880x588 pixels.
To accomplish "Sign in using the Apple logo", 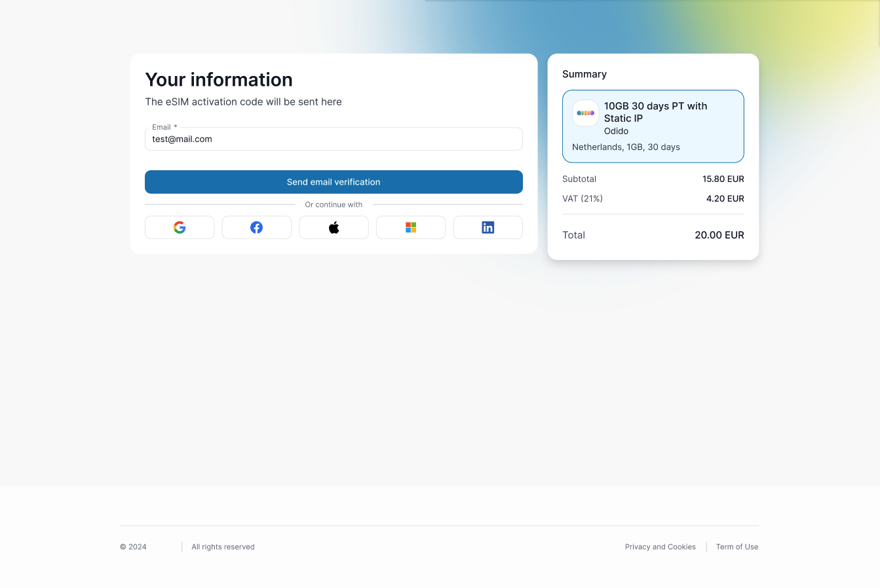I will coord(334,227).
